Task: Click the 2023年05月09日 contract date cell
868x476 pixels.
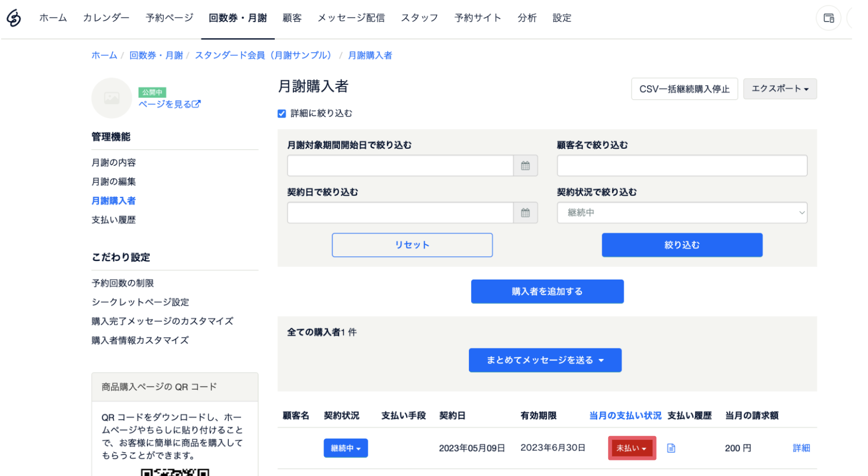Action: (472, 448)
